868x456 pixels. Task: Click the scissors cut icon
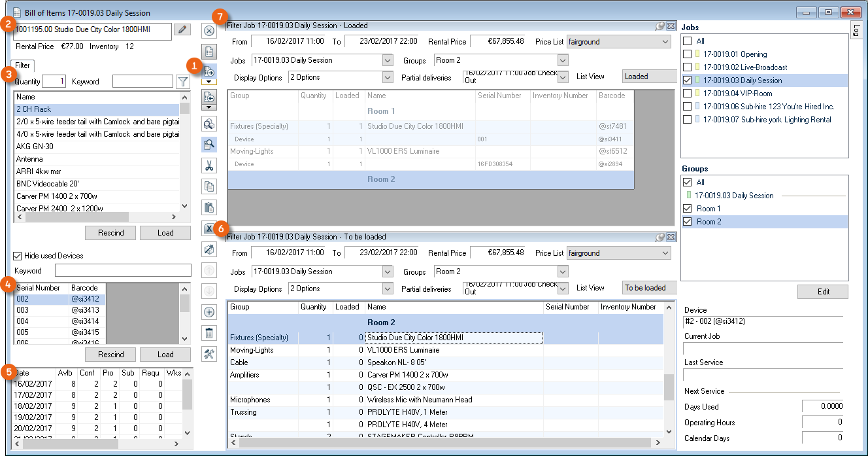[209, 165]
